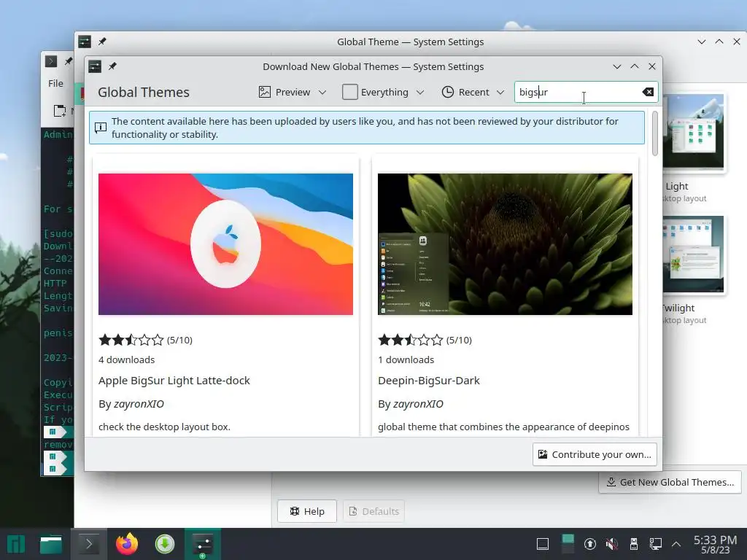
Task: Click new tab icon in Konsole toolbar
Action: (60, 111)
